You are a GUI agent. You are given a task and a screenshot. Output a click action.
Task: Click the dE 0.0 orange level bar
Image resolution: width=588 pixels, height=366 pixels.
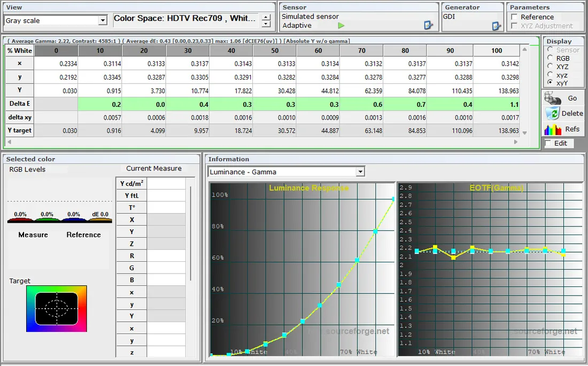click(x=100, y=221)
